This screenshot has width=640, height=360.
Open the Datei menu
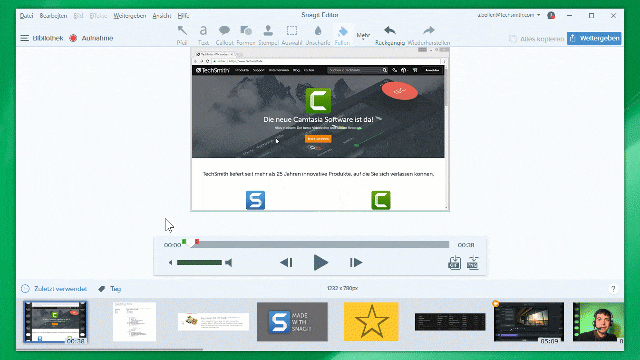27,16
